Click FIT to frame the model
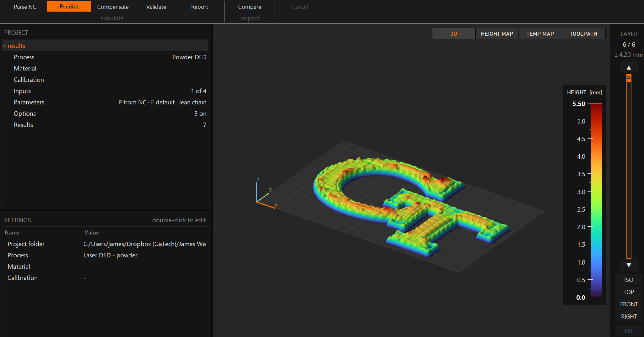This screenshot has width=644, height=337. pos(629,331)
